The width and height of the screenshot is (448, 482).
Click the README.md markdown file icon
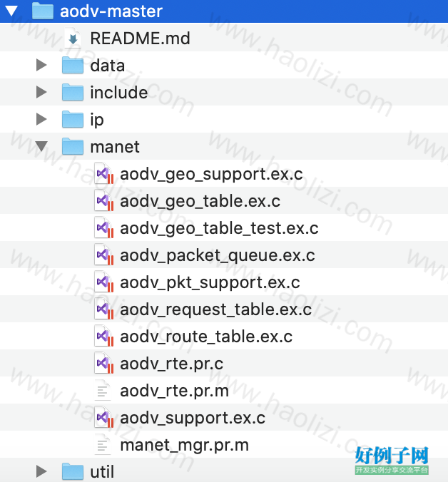pyautogui.click(x=73, y=38)
